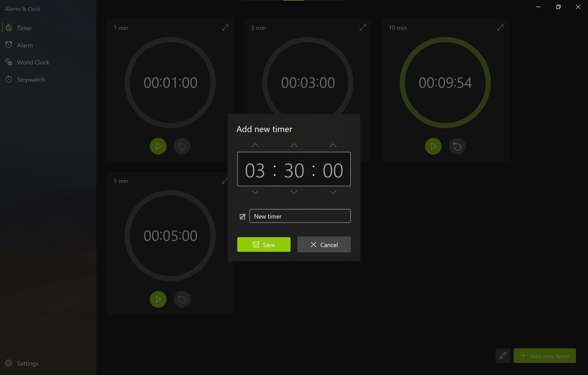
Task: Open the Alarm section
Action: pyautogui.click(x=25, y=45)
